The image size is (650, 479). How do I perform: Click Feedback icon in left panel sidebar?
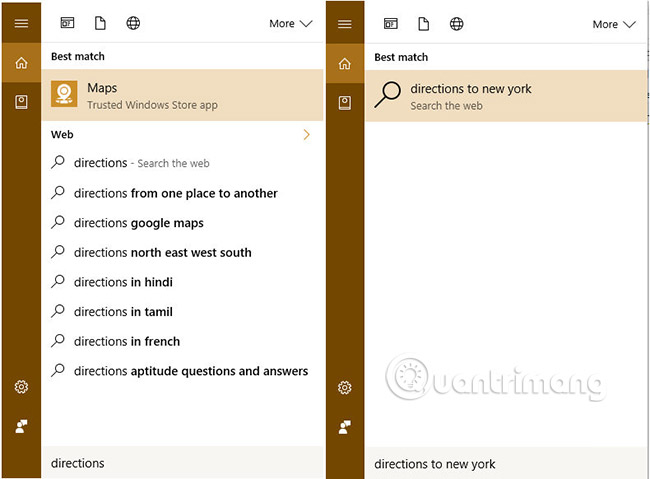pyautogui.click(x=20, y=426)
